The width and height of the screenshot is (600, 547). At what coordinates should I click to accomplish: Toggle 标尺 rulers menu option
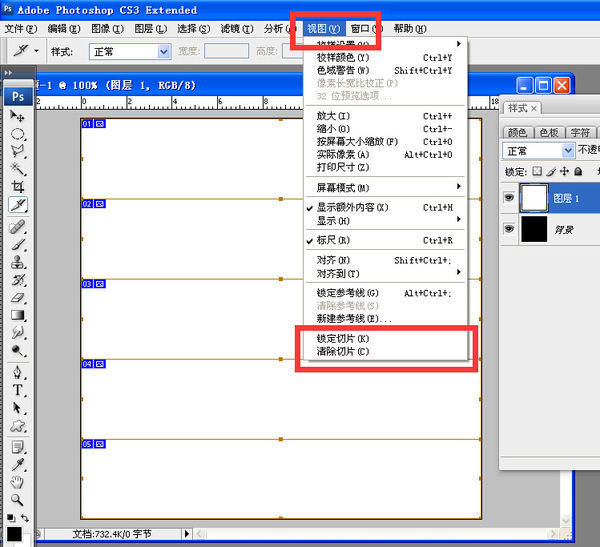coord(386,240)
